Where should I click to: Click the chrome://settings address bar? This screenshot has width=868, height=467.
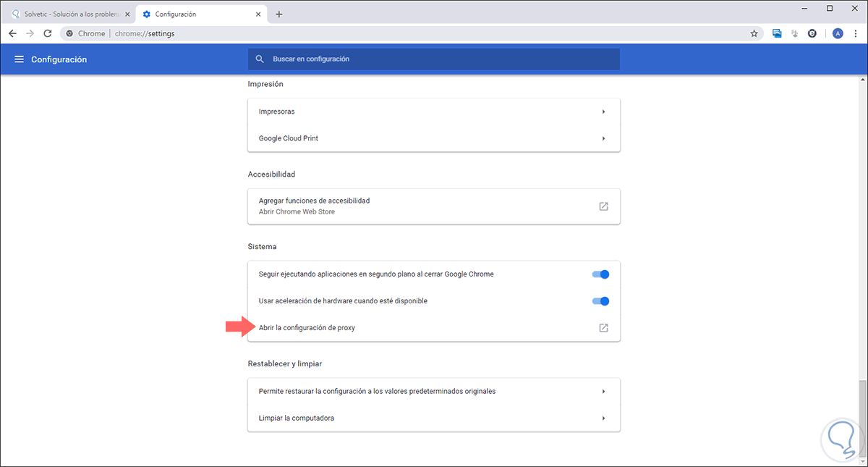click(362, 33)
